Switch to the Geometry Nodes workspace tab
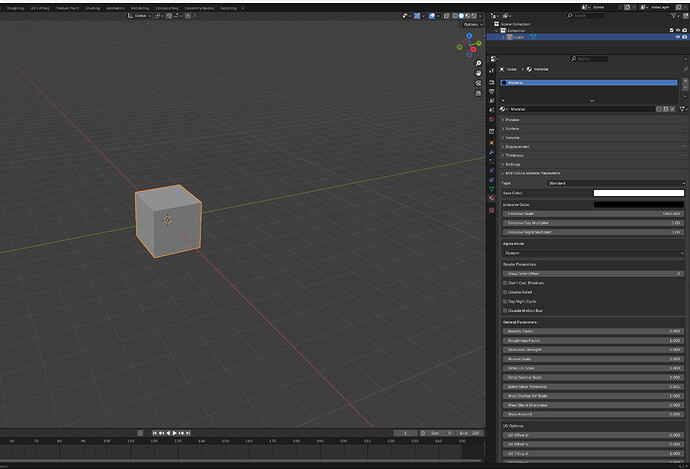The image size is (690, 469). (x=199, y=8)
